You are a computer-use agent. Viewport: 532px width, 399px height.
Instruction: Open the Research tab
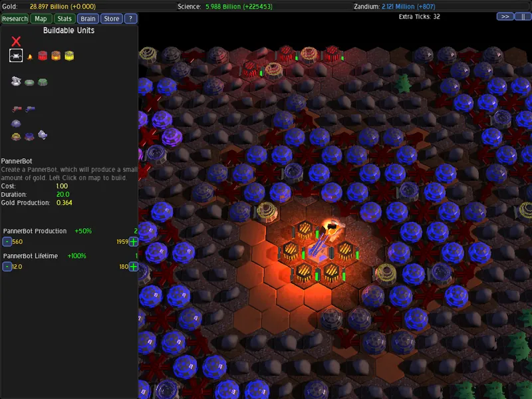[15, 19]
